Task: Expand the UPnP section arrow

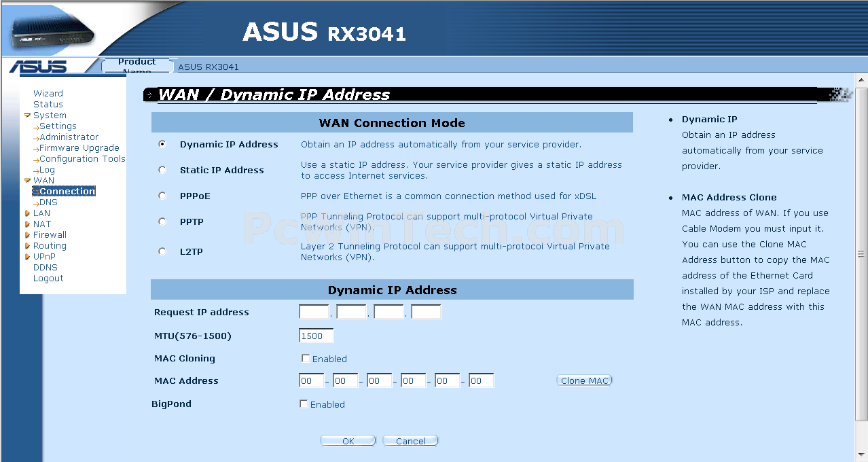Action: [x=27, y=257]
